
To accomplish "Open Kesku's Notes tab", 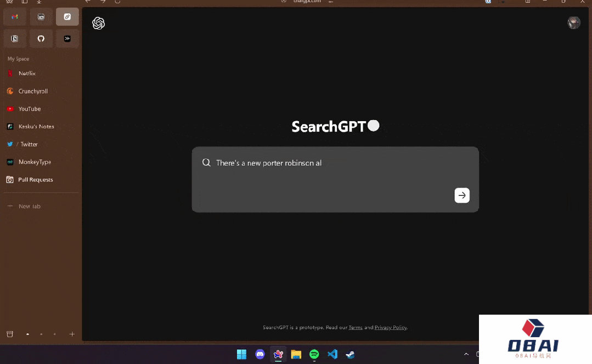I will (36, 127).
